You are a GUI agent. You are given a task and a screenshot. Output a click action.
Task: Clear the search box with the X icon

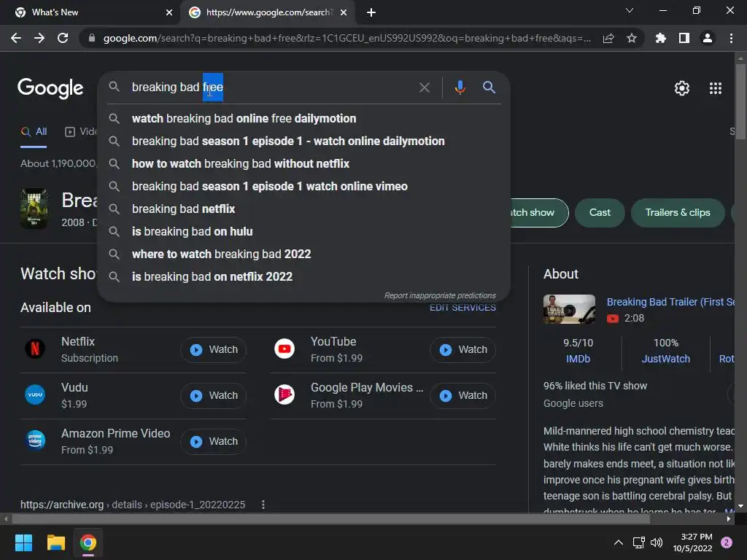[x=424, y=87]
